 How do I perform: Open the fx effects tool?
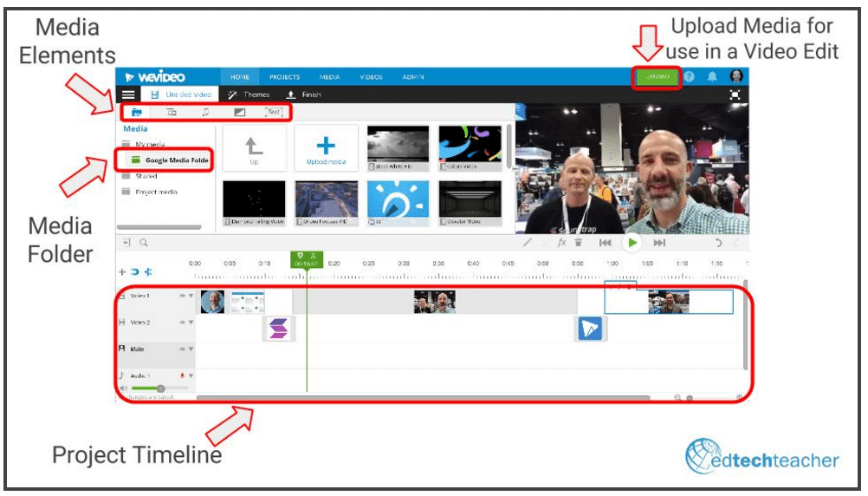[x=562, y=243]
